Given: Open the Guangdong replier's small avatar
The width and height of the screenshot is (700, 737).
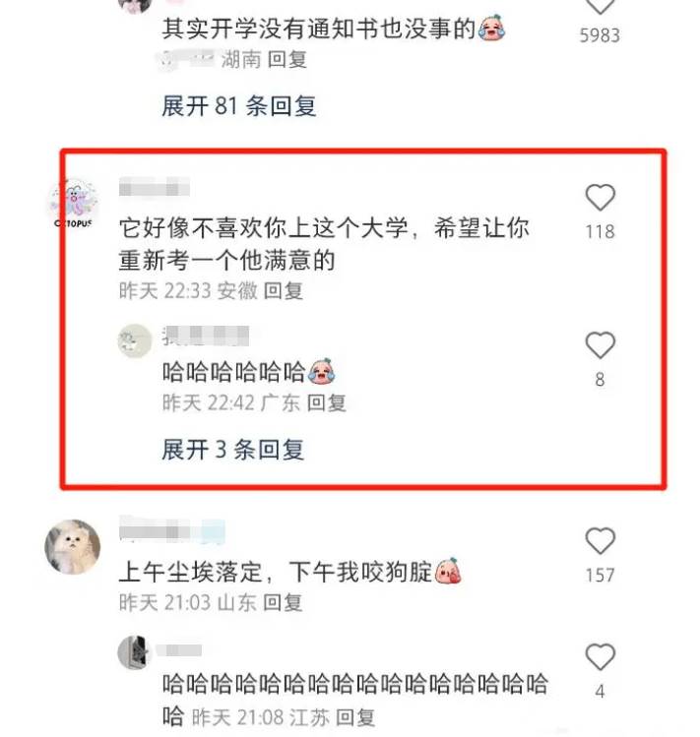Looking at the screenshot, I should pos(135,340).
